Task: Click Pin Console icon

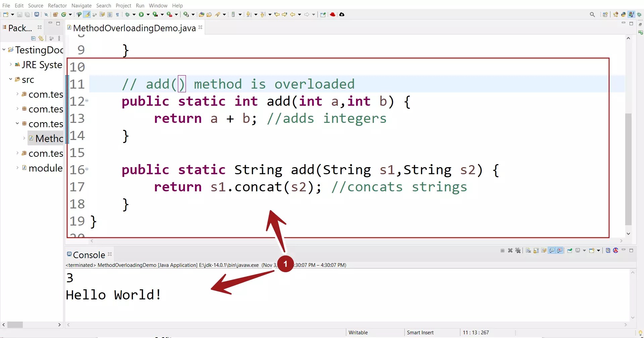Action: (569, 250)
